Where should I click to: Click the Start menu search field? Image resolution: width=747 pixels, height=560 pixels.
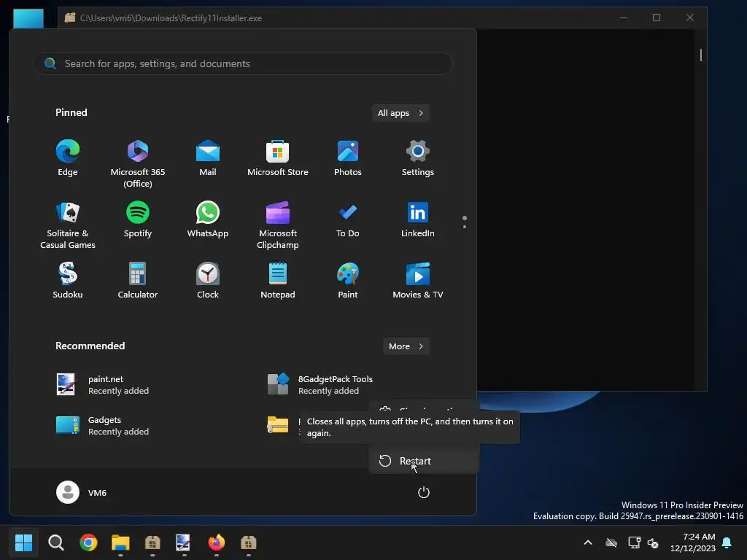click(x=242, y=63)
